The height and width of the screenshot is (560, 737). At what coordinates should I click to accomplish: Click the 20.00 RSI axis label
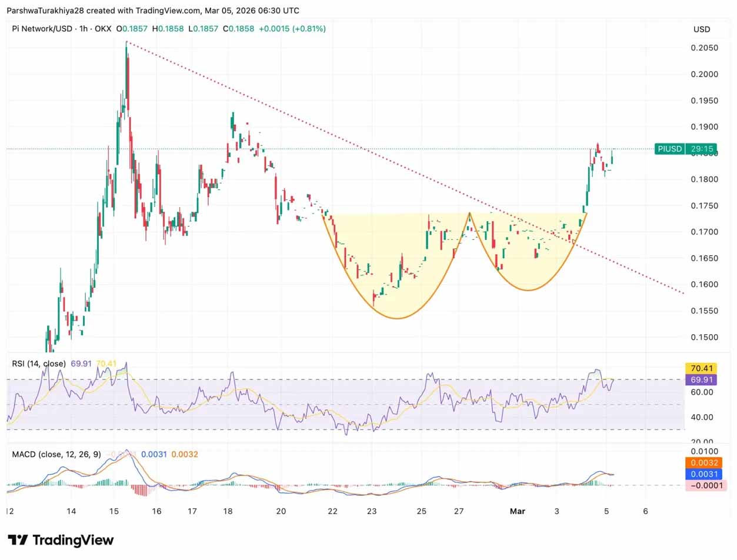click(702, 442)
